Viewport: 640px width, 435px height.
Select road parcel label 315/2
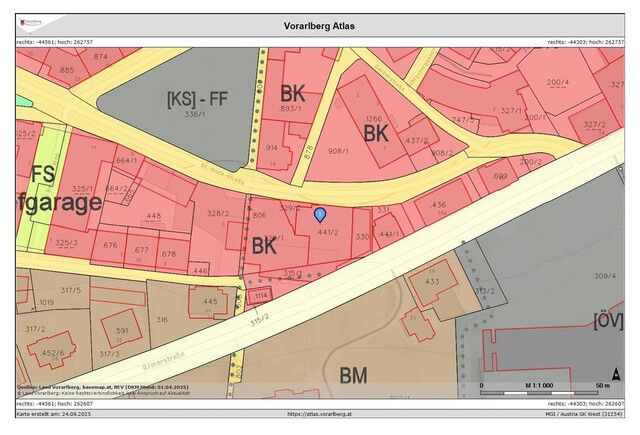click(260, 320)
